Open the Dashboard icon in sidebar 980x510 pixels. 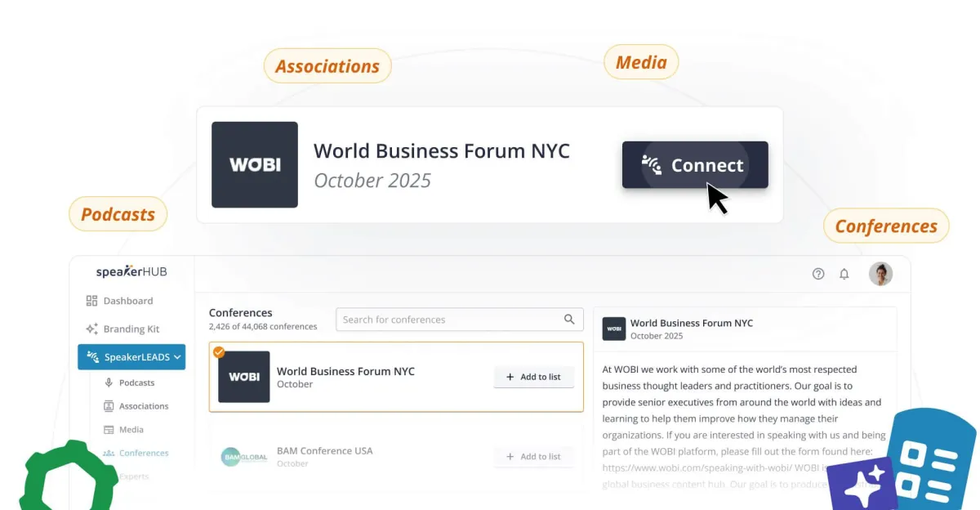(x=91, y=301)
